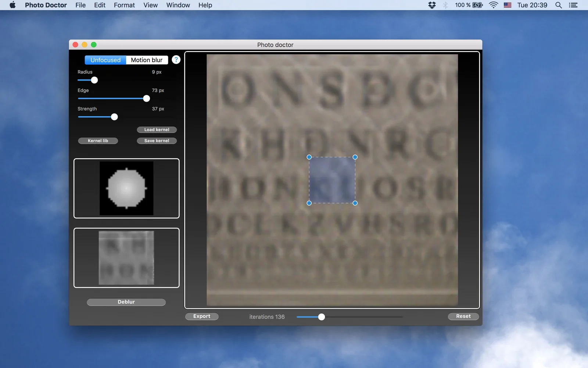588x368 pixels.
Task: Click the Save kernel button
Action: click(157, 141)
